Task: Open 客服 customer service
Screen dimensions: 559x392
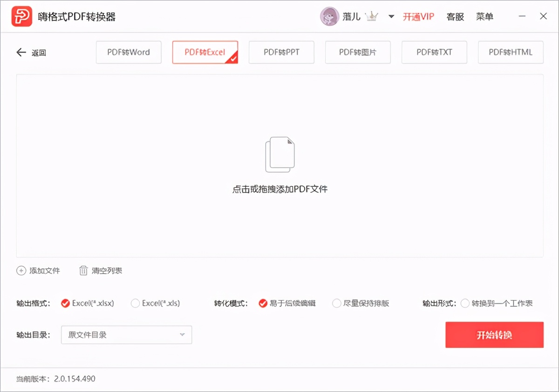Action: point(455,16)
